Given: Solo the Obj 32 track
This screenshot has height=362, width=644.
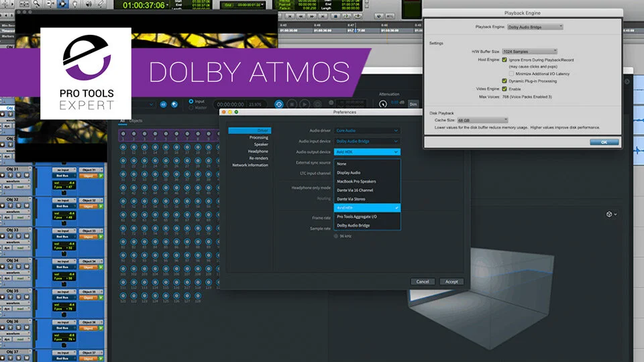Looking at the screenshot, I should [x=19, y=206].
